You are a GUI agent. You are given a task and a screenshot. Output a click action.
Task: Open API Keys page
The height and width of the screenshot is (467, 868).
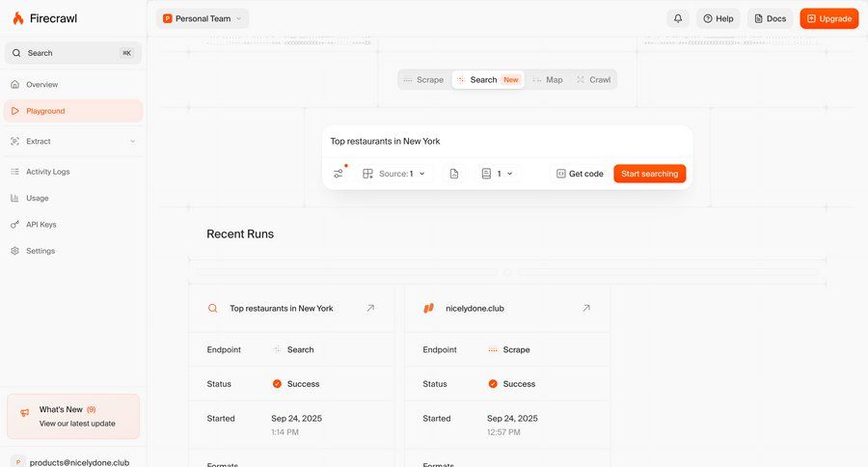[73, 225]
